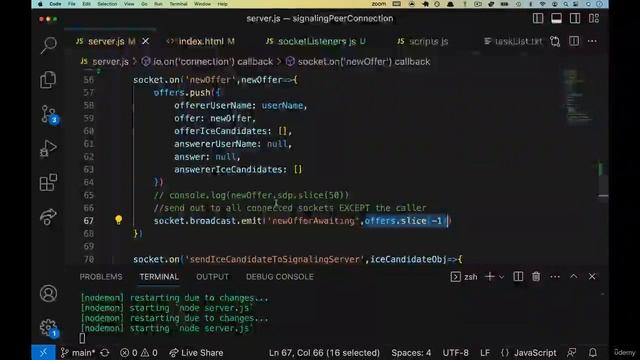This screenshot has width=640, height=360.
Task: Open the Explorer files view
Action: click(48, 80)
